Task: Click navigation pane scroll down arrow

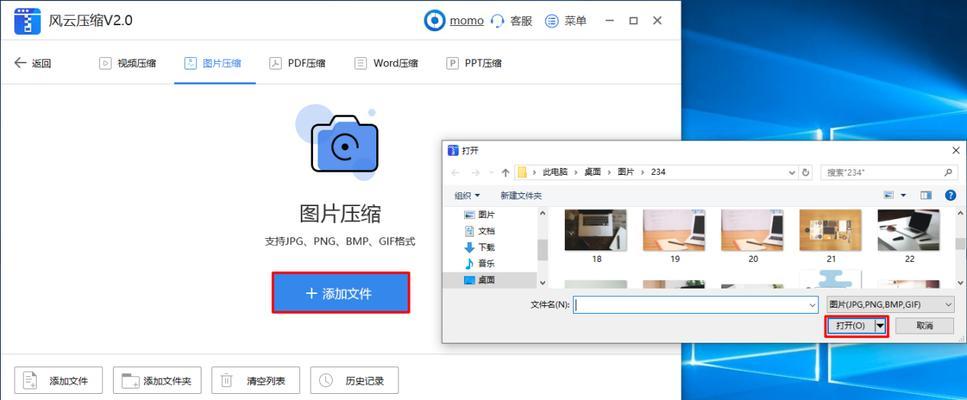Action: 543,282
